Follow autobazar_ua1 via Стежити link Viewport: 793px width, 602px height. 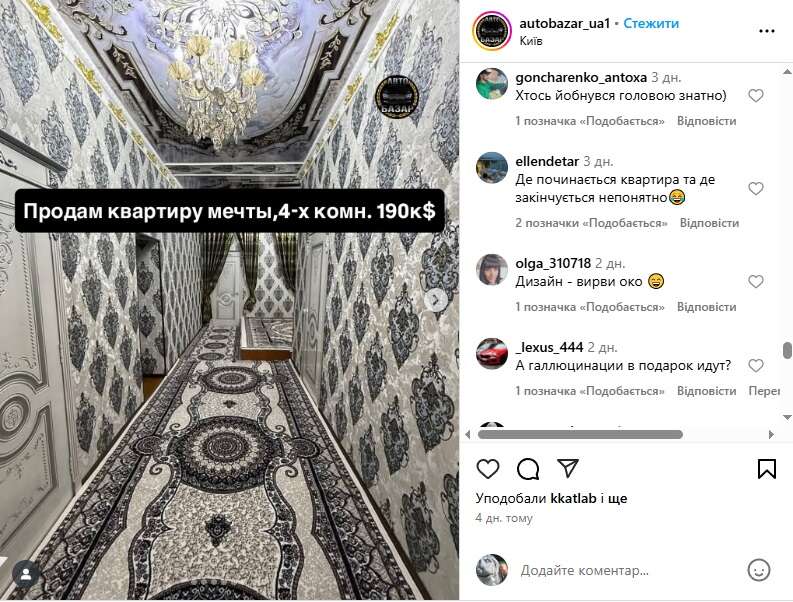(651, 23)
